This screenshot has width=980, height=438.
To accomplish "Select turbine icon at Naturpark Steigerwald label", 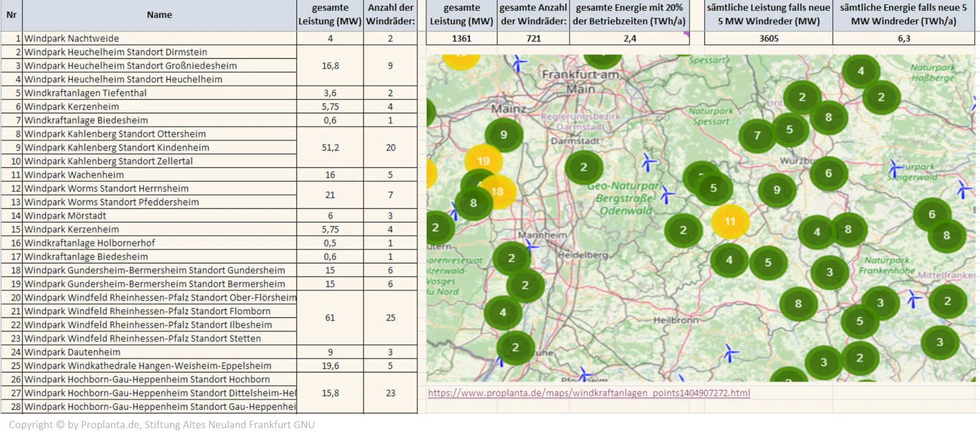I will click(895, 168).
